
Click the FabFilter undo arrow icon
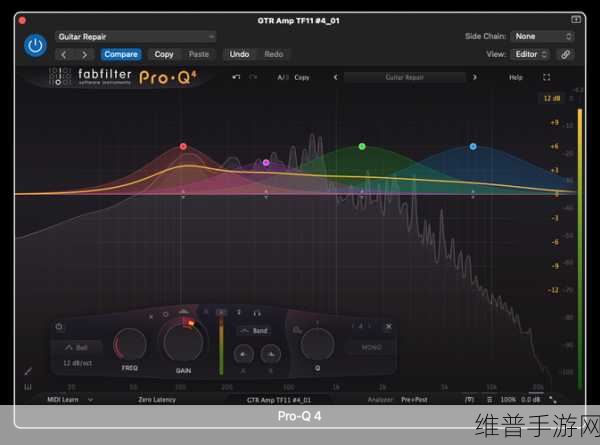(236, 77)
